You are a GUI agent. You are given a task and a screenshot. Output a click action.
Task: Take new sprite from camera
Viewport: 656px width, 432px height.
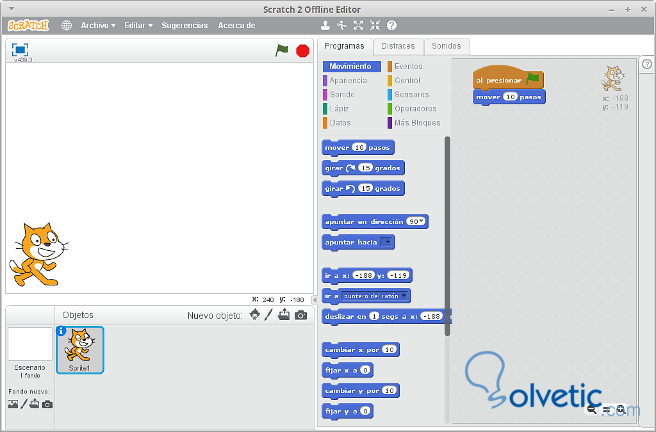coord(301,315)
